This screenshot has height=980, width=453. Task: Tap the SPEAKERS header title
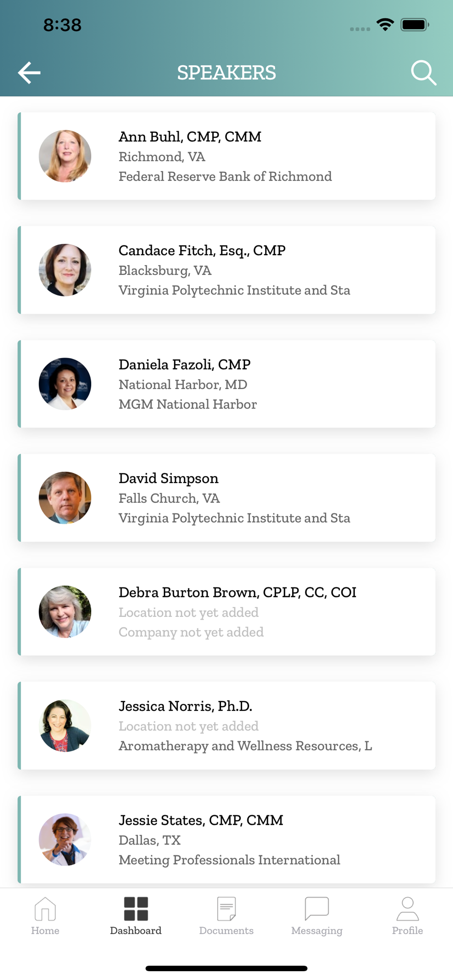(226, 73)
